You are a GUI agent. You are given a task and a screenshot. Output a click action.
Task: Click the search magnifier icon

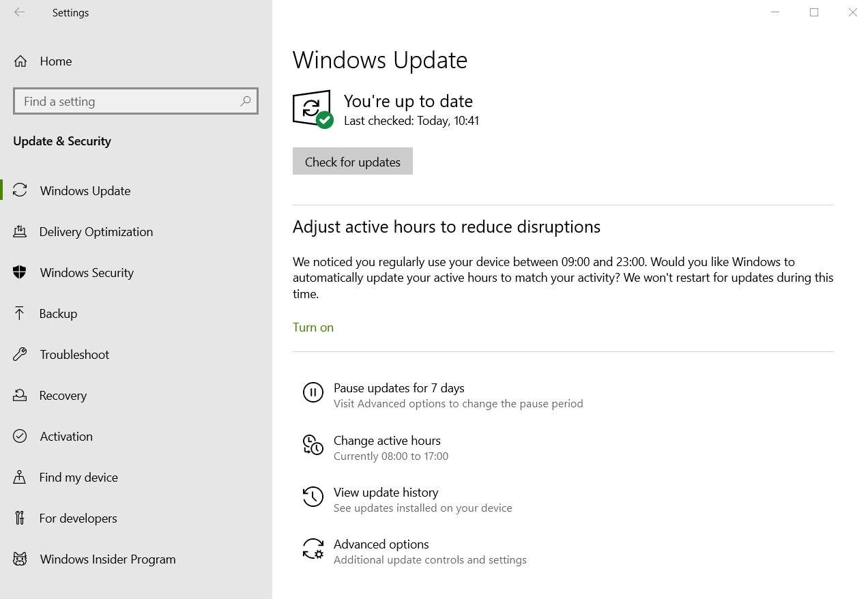(x=246, y=101)
